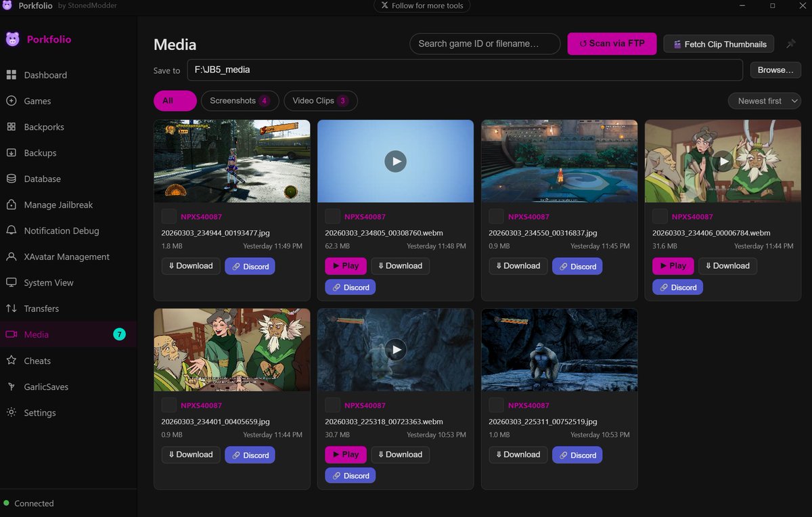Viewport: 812px width, 517px height.
Task: Click the play overlay on the 225318 clip thumbnail
Action: tap(396, 350)
